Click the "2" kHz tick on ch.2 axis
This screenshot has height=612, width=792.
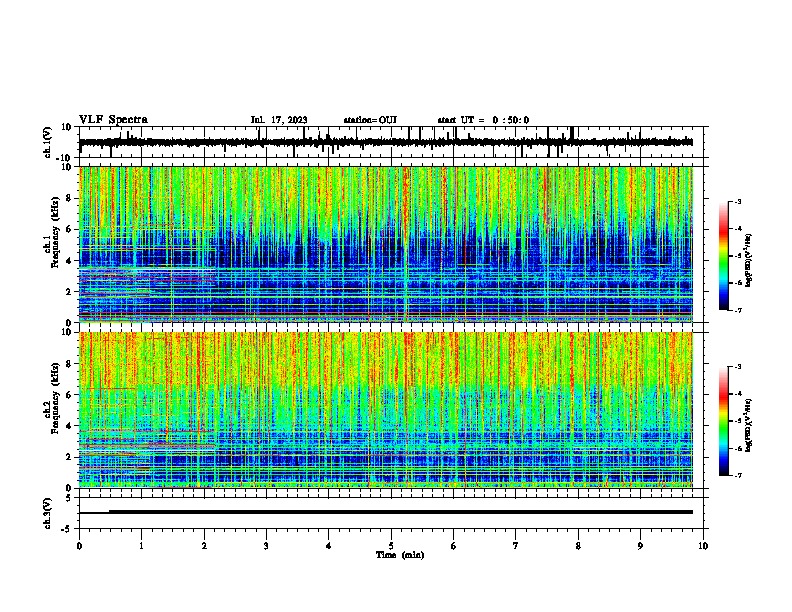click(69, 457)
